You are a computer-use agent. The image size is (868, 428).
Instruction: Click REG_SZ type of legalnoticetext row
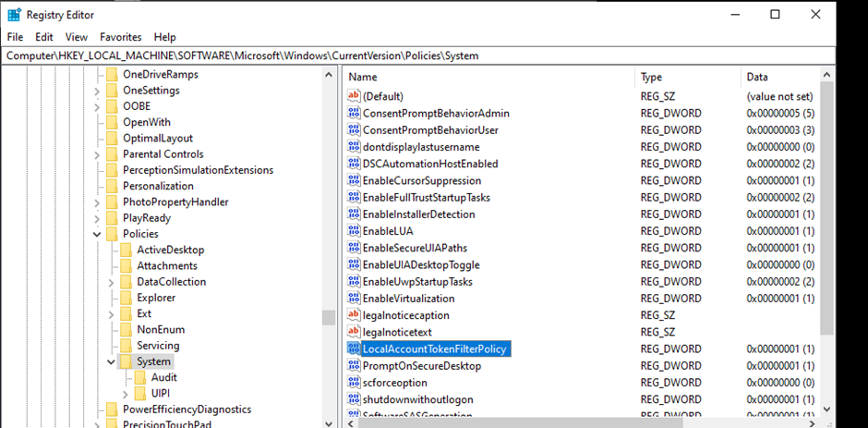[657, 332]
